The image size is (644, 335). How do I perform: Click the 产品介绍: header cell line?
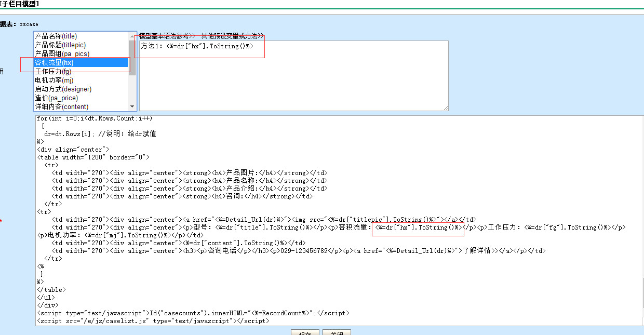coord(190,189)
